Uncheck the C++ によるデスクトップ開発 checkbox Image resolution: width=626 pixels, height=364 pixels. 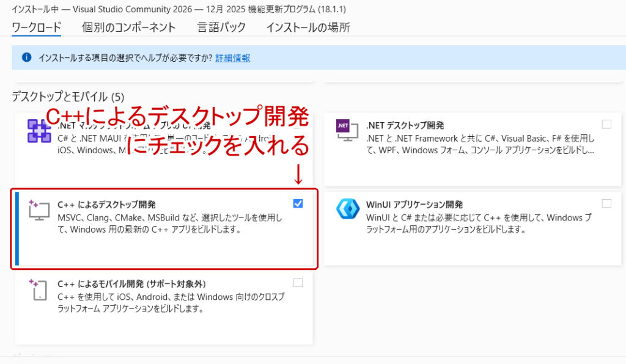(298, 204)
